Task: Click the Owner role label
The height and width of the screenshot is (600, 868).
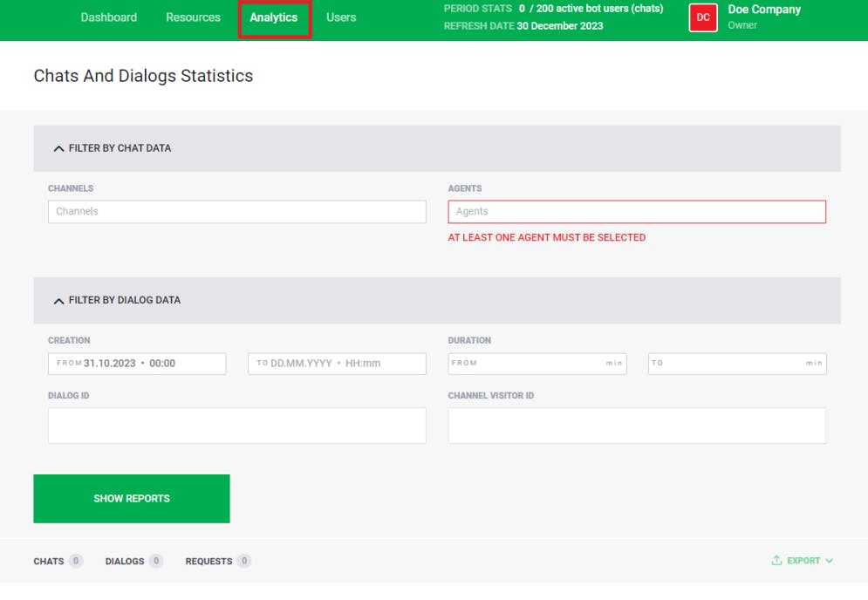Action: [742, 25]
